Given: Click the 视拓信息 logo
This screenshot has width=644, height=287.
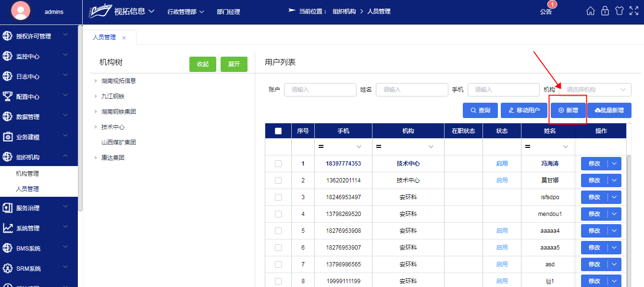Looking at the screenshot, I should click(x=100, y=11).
